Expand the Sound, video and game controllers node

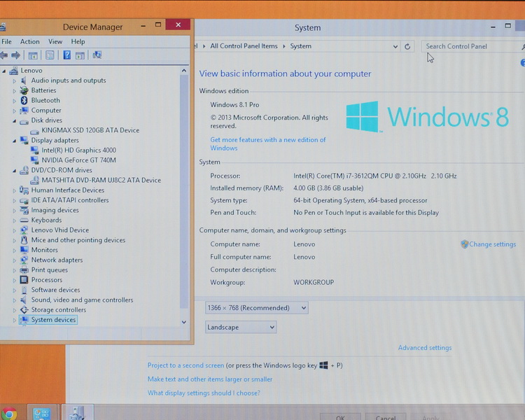point(14,300)
